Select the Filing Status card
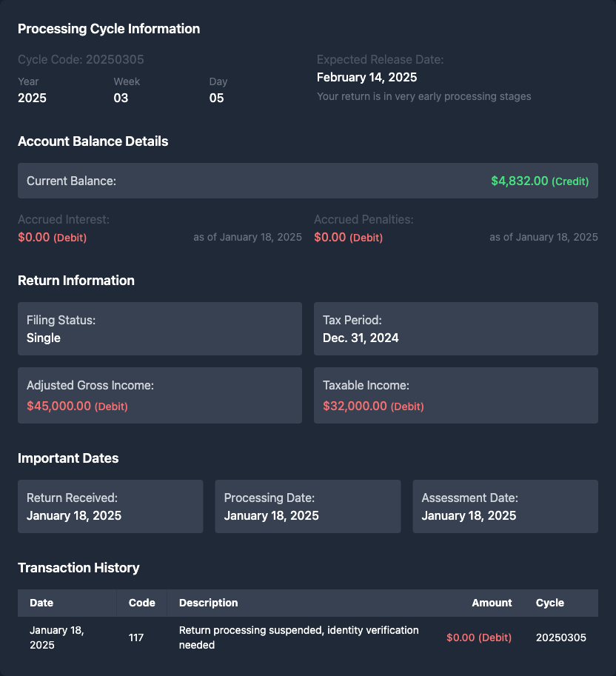 (159, 329)
